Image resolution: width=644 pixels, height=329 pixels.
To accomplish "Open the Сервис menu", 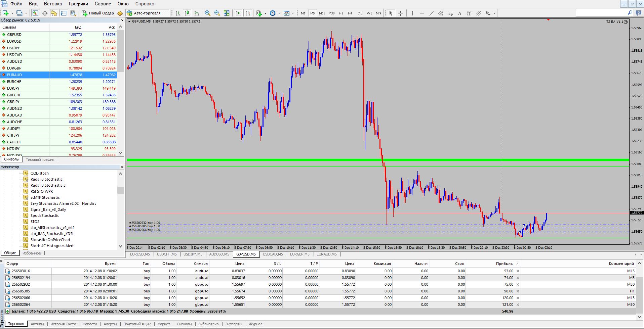I will 103,4.
